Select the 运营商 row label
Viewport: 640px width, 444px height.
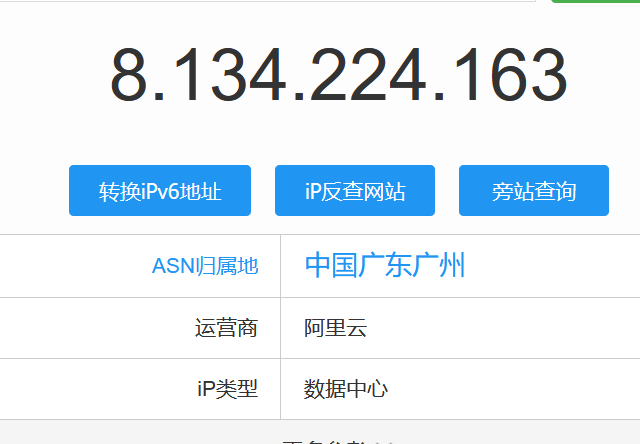click(226, 328)
